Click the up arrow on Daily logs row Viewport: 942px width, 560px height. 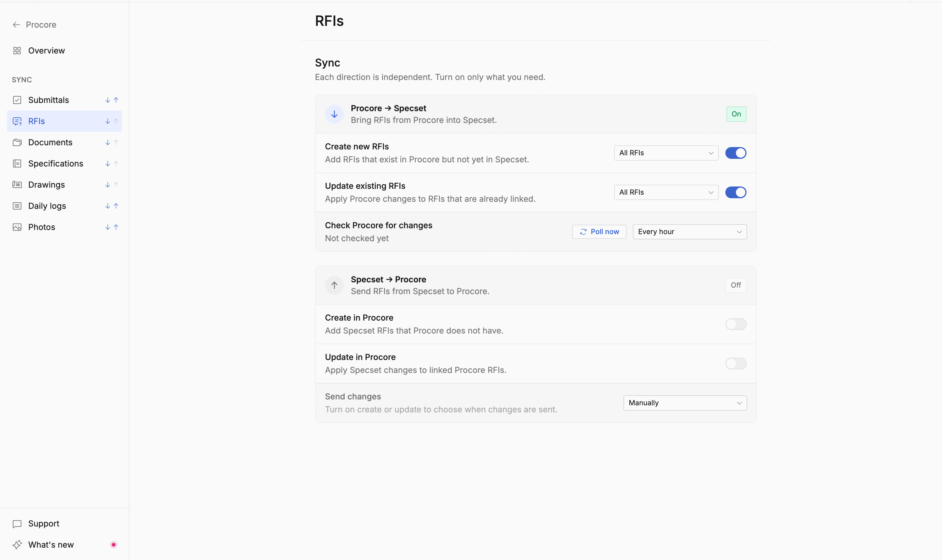[116, 206]
